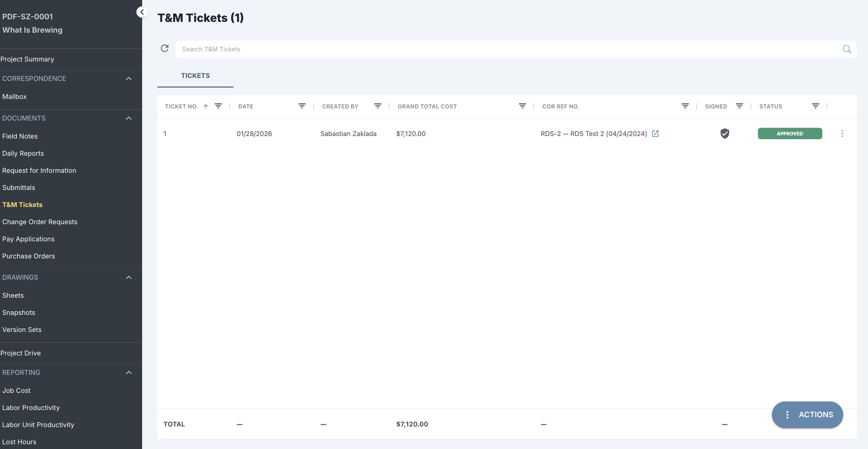Click the What Is Brewing project name
This screenshot has width=868, height=449.
tap(32, 30)
